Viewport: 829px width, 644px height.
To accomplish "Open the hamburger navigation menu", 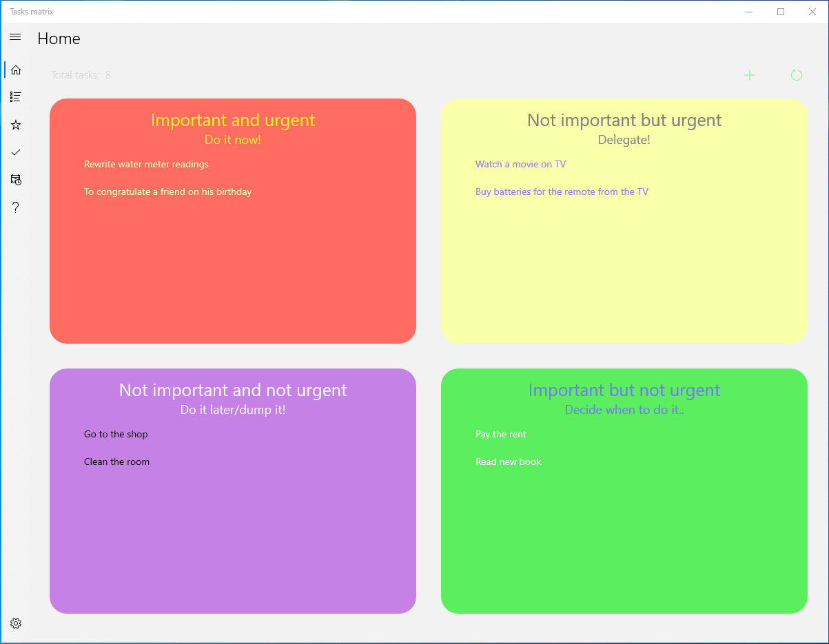I will tap(15, 37).
